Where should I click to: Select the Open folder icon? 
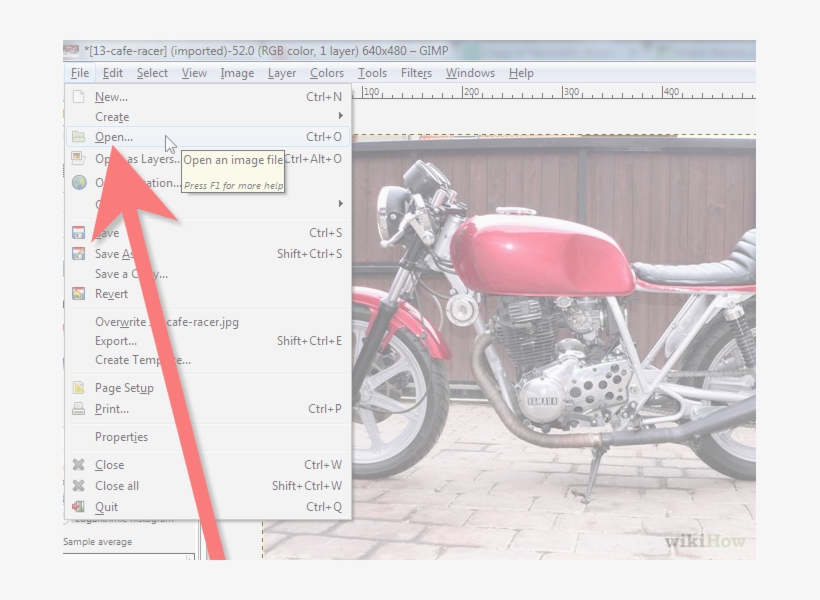79,137
